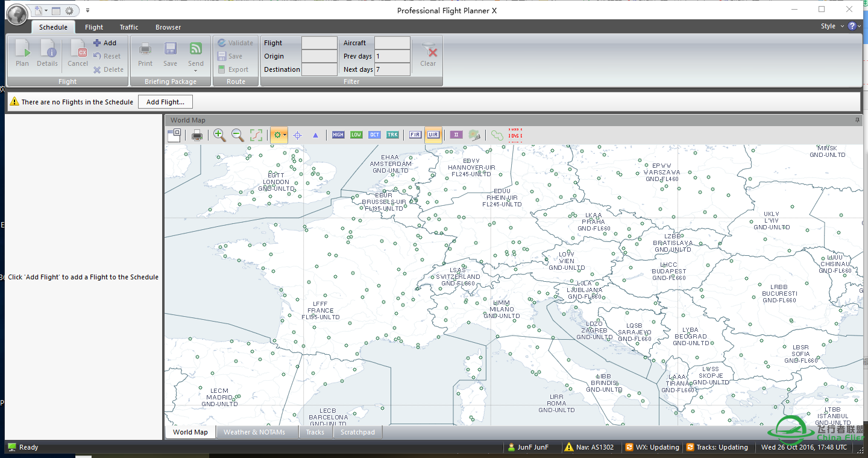Switch to the Browser ribbon tab

coord(168,27)
